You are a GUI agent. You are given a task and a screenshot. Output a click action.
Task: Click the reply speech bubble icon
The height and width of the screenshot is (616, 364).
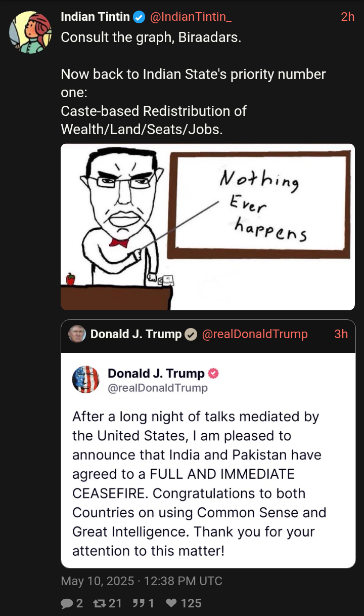click(x=67, y=603)
